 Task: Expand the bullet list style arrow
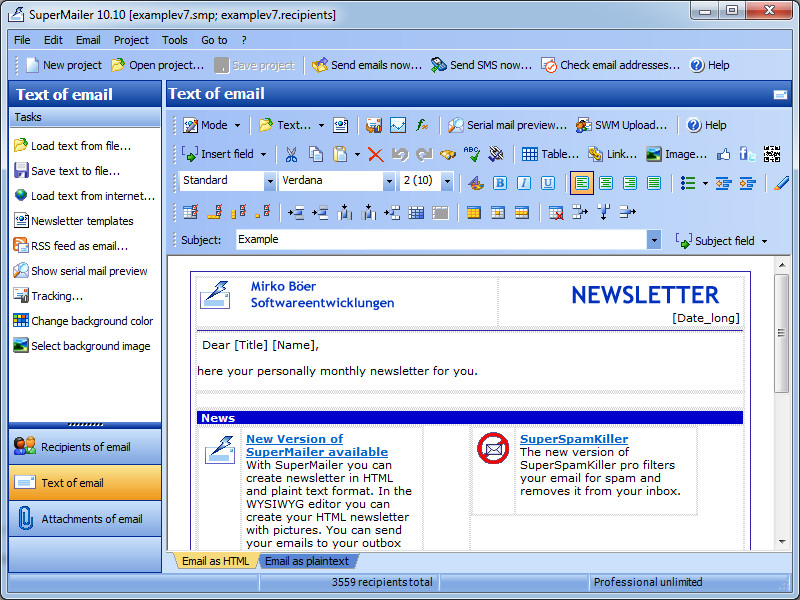[x=705, y=183]
